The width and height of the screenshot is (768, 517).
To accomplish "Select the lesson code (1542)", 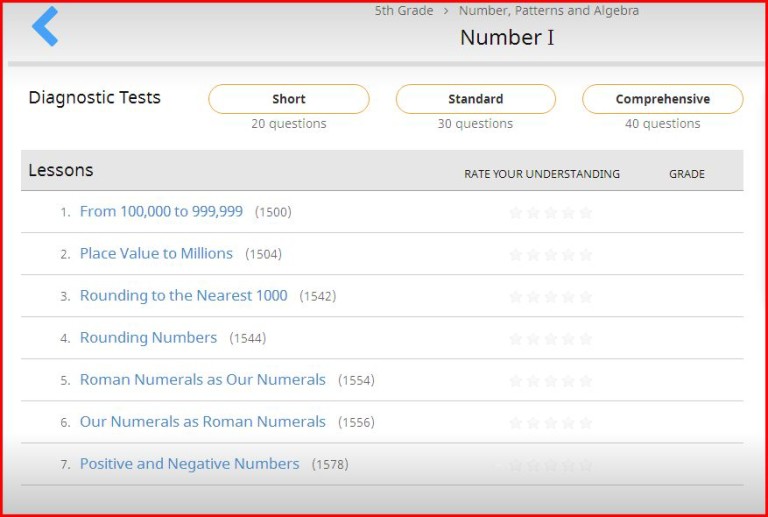I will (318, 296).
